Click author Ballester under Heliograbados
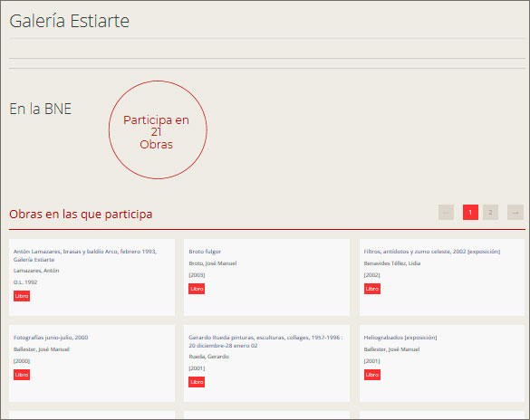This screenshot has width=530, height=420. pyautogui.click(x=391, y=349)
